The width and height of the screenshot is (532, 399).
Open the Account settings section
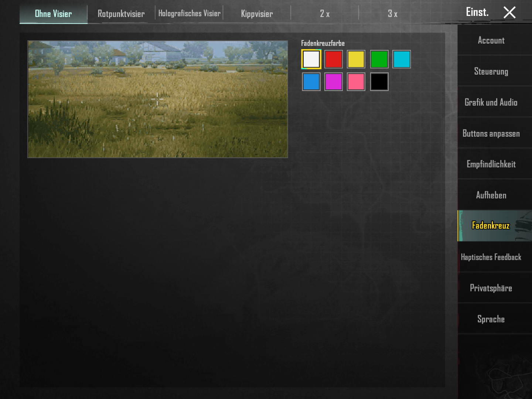tap(491, 40)
